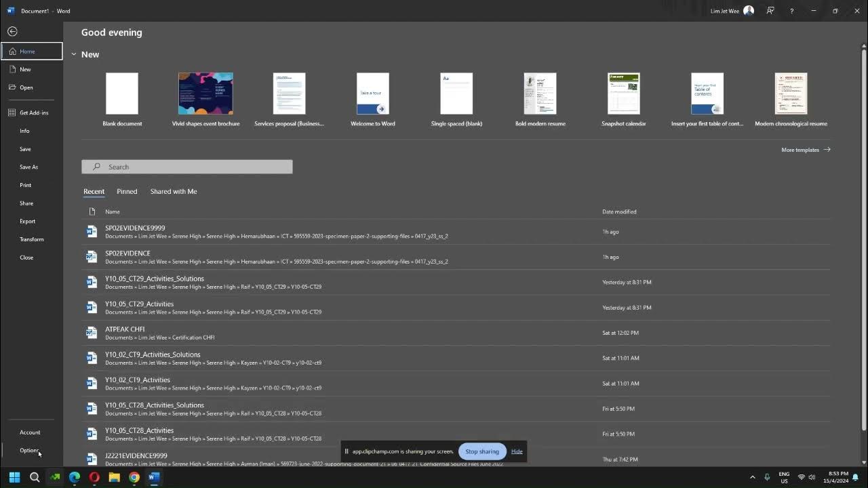The width and height of the screenshot is (868, 488).
Task: Open Google Chrome from the taskbar
Action: click(134, 477)
